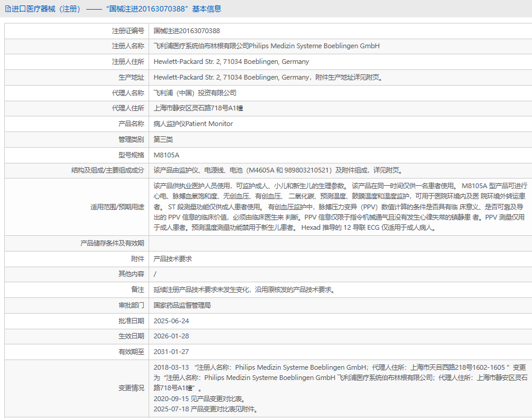Click the 注册证编号 label cell
Screen dimensions: 532x418
pos(128,31)
